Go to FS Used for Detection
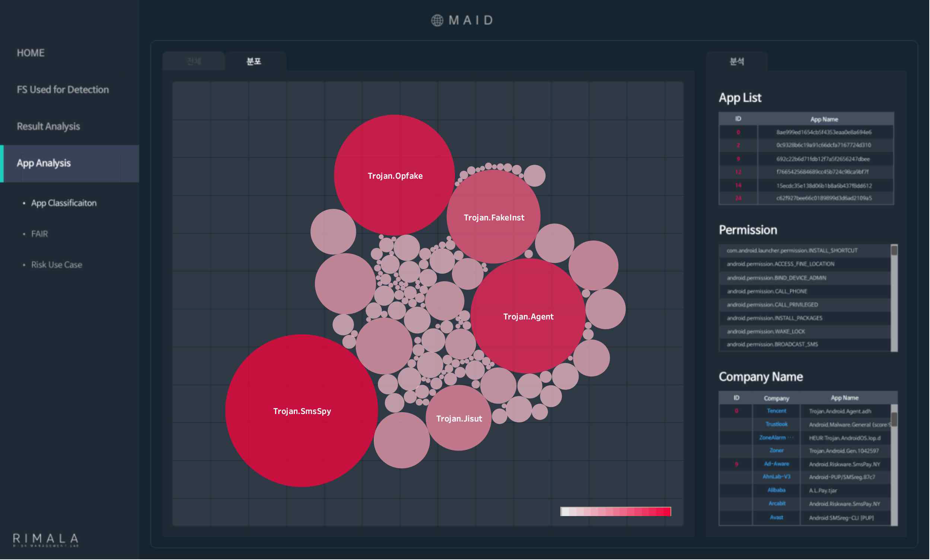This screenshot has width=930, height=560. click(x=63, y=89)
